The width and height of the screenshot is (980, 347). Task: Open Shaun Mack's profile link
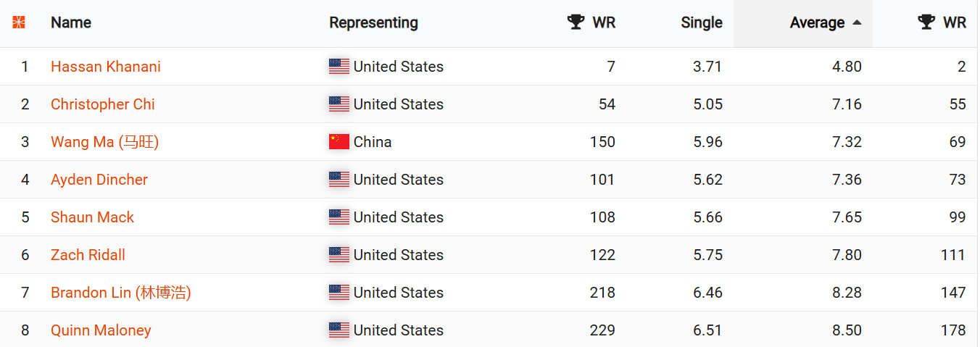[x=92, y=217]
